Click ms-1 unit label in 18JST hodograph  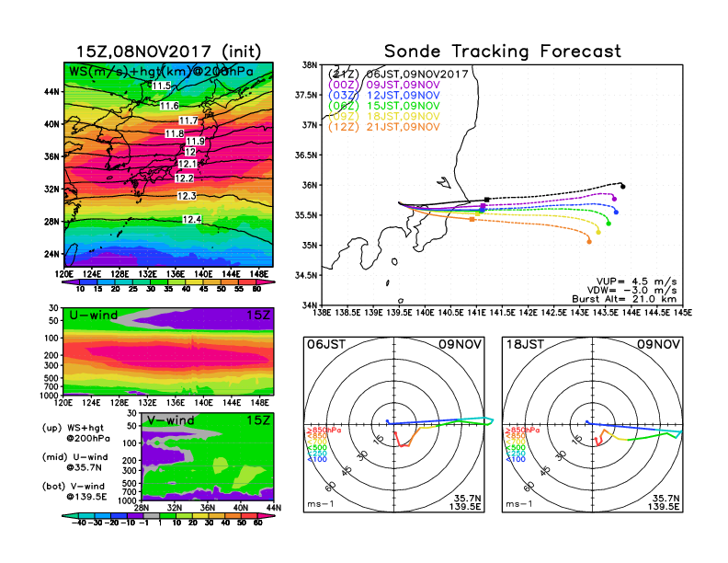[x=519, y=504]
